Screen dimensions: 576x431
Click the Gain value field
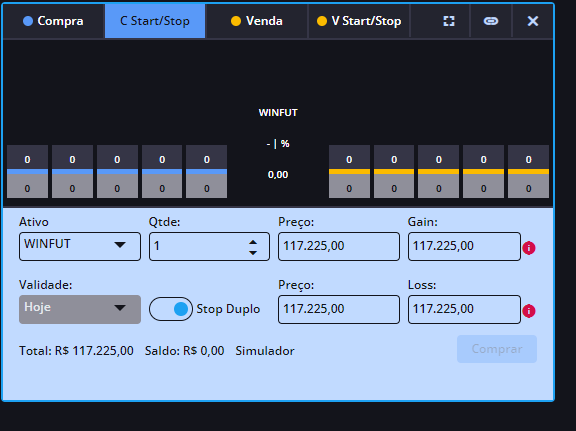(x=464, y=246)
